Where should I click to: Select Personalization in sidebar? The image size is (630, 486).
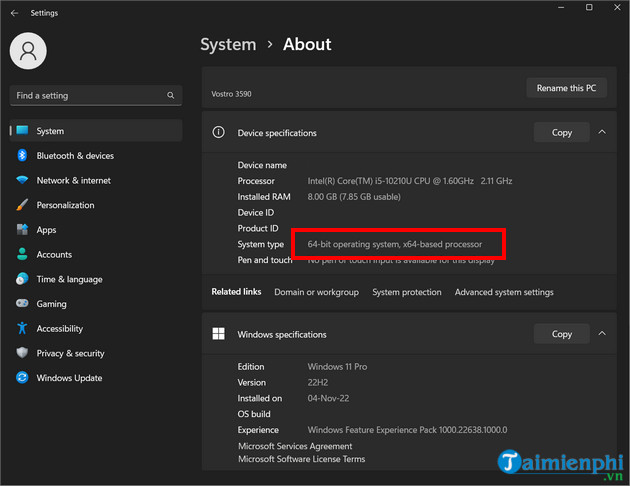point(96,205)
